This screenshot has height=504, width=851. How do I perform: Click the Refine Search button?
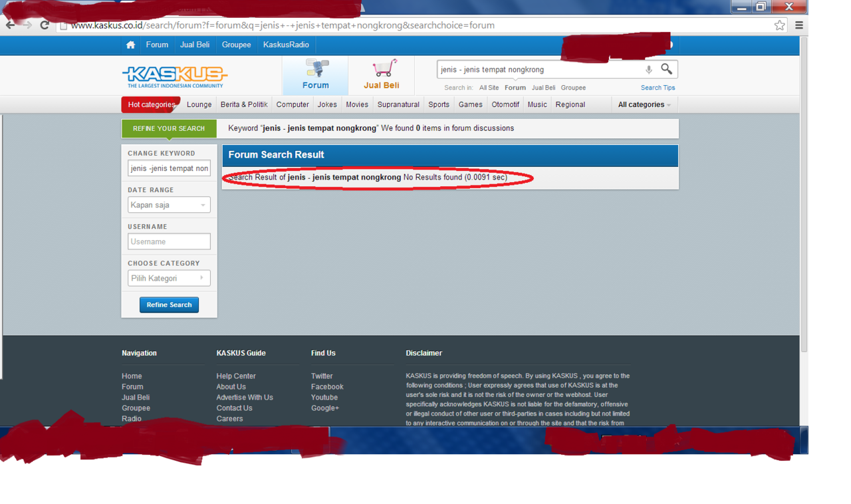coord(169,305)
